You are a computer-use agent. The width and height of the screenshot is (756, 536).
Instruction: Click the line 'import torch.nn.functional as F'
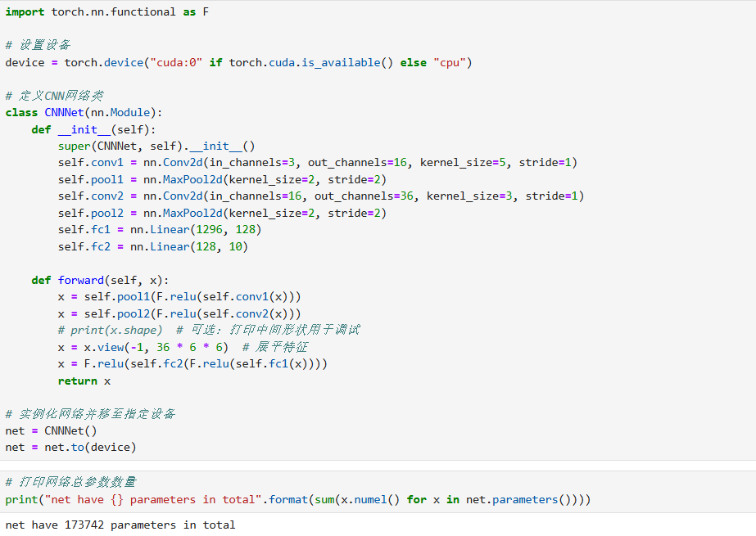pyautogui.click(x=107, y=12)
